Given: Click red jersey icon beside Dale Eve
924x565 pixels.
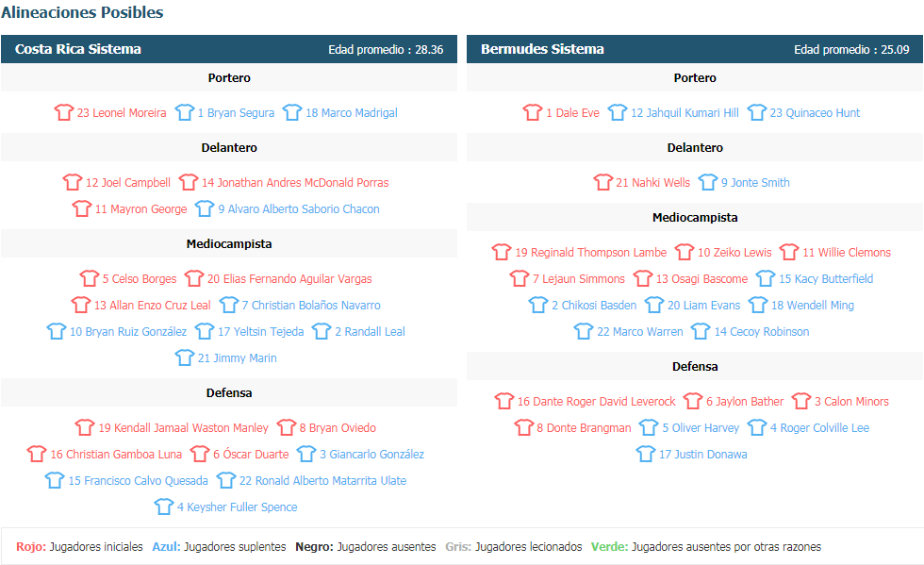Looking at the screenshot, I should pos(533,112).
